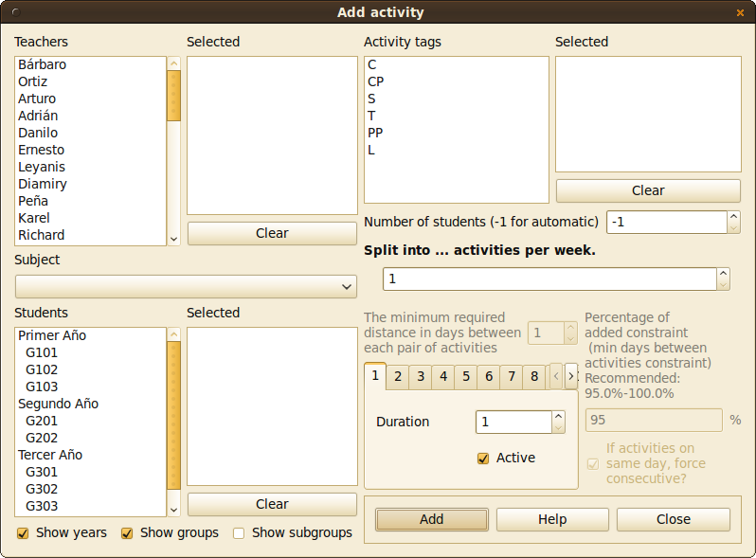Clear the selected activity tags

[x=648, y=190]
